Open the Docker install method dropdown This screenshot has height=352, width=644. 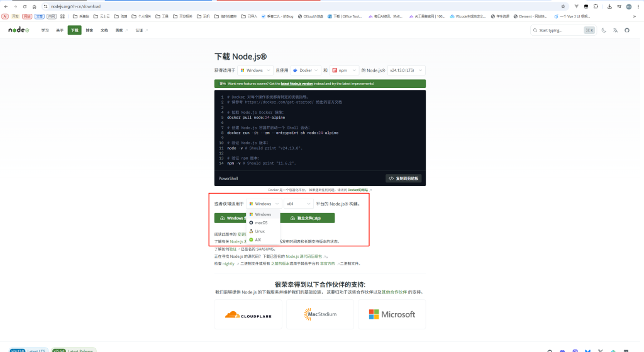(x=306, y=70)
